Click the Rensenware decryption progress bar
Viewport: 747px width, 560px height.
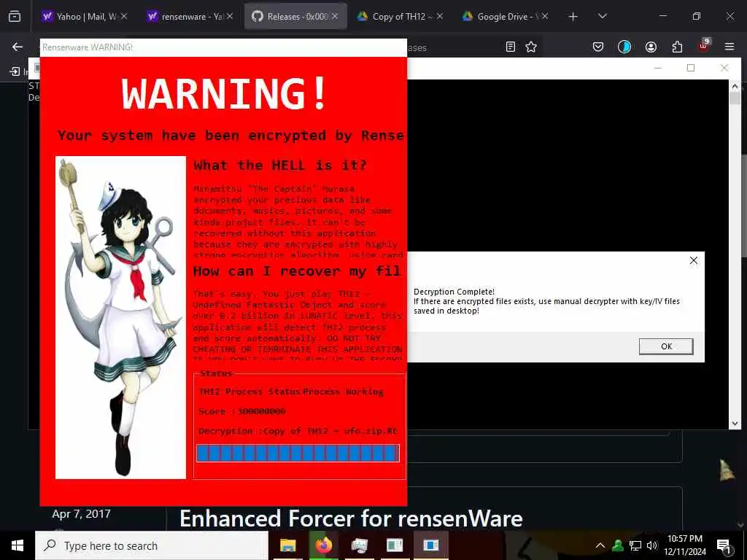[x=298, y=454]
